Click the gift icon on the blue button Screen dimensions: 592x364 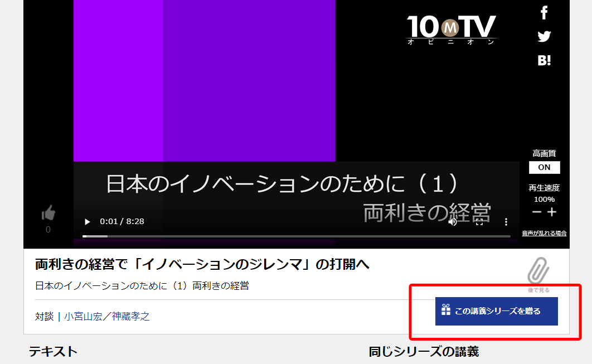[x=446, y=310]
